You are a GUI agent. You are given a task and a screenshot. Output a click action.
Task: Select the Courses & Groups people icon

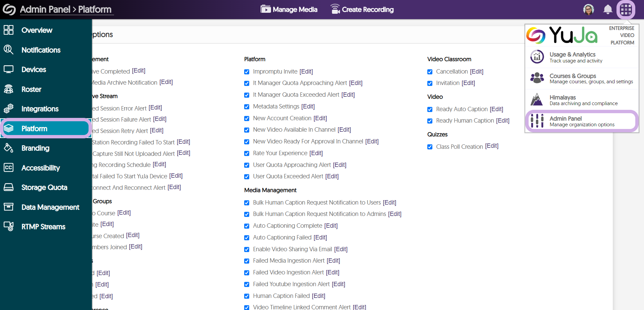[537, 78]
